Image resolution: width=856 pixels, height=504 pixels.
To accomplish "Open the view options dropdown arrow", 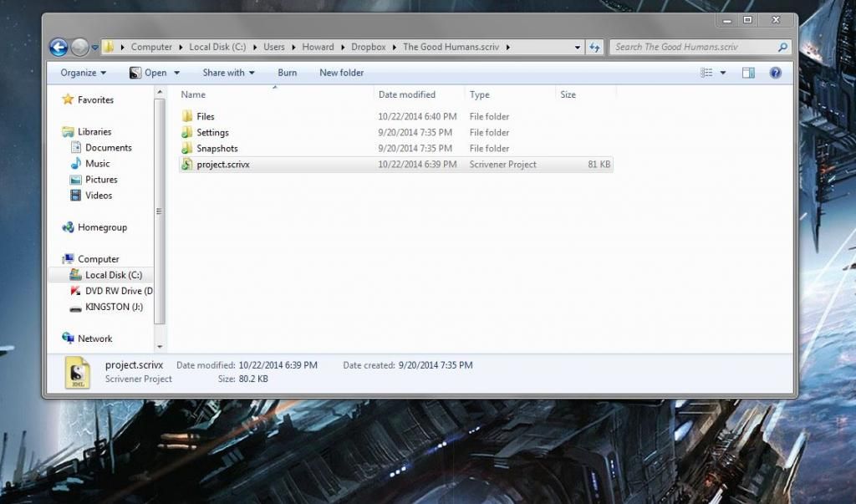I will coord(723,73).
